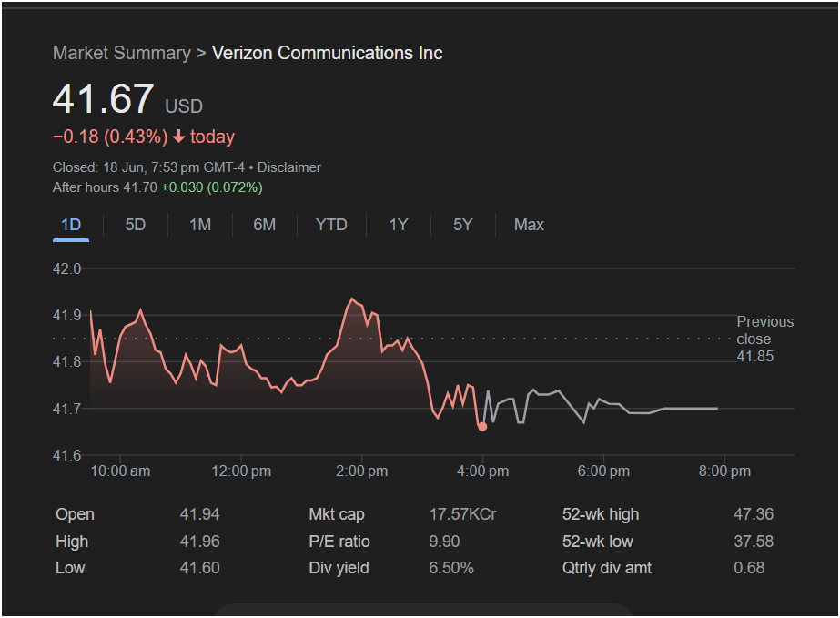
Task: Click the 12:00 pm axis label
Action: pos(241,471)
